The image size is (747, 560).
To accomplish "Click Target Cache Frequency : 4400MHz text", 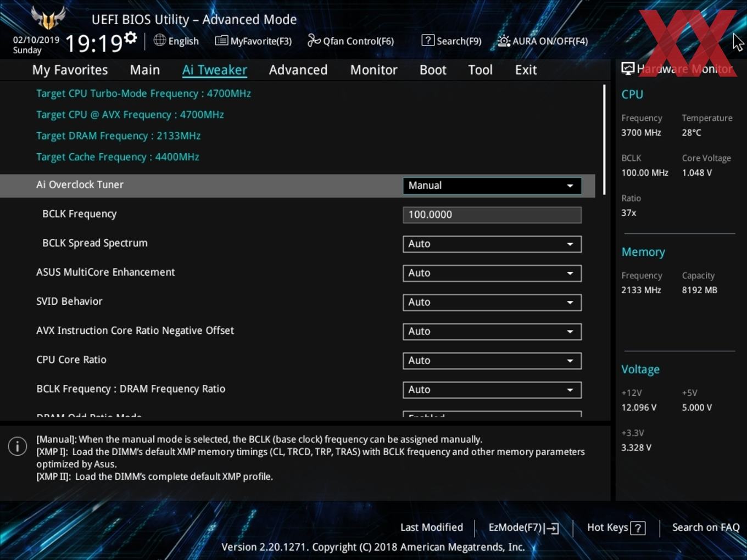I will (118, 157).
